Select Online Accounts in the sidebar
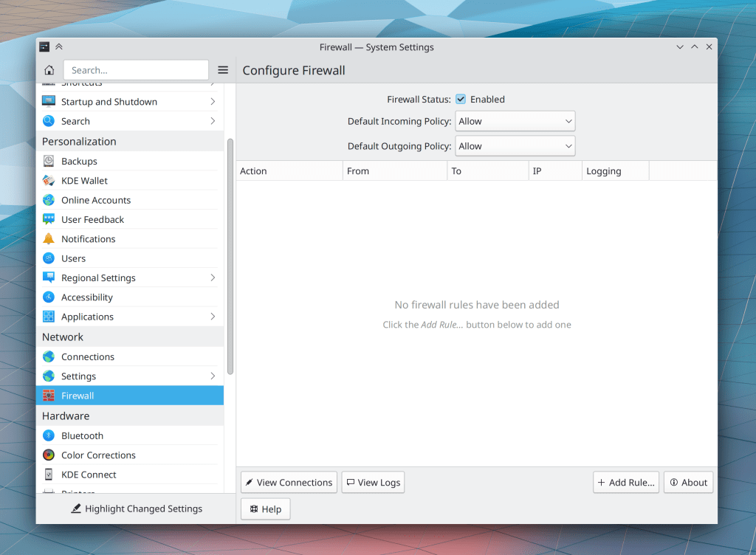 click(x=96, y=201)
